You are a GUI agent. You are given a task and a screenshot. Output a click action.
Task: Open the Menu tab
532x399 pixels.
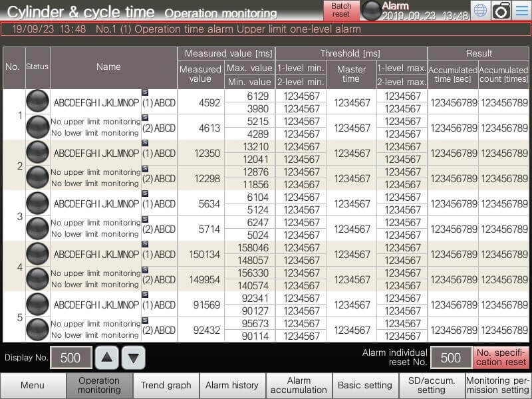tap(33, 385)
